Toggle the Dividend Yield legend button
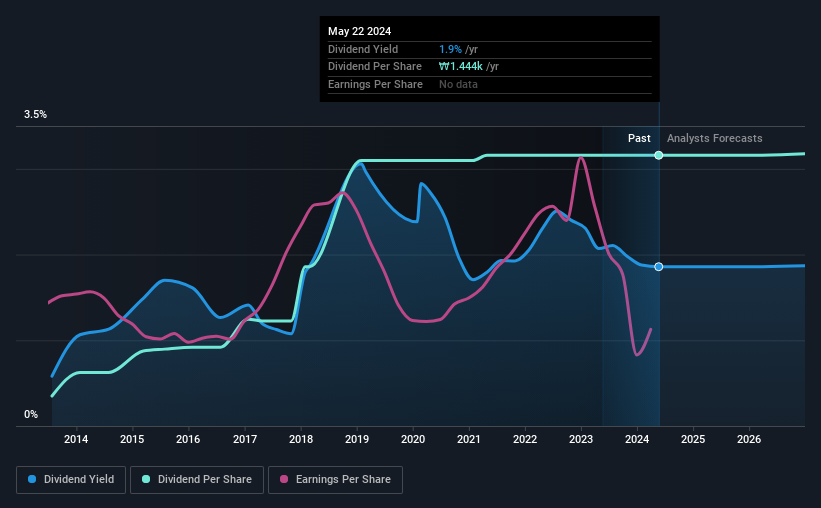 coord(71,480)
